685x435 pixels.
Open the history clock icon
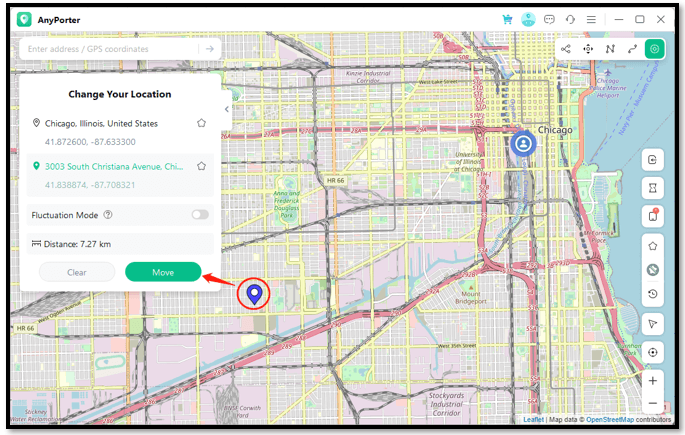[x=653, y=293]
